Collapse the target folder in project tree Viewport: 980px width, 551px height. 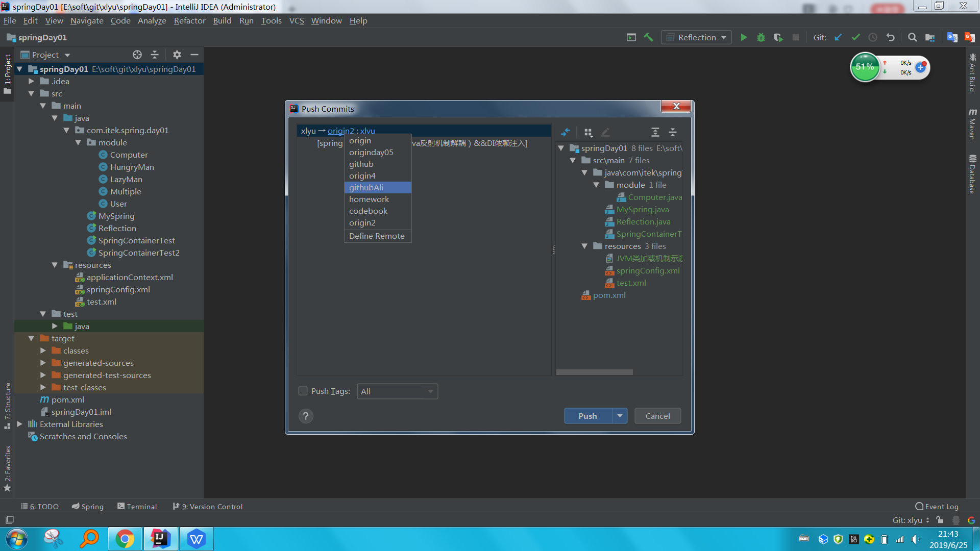[x=31, y=338]
